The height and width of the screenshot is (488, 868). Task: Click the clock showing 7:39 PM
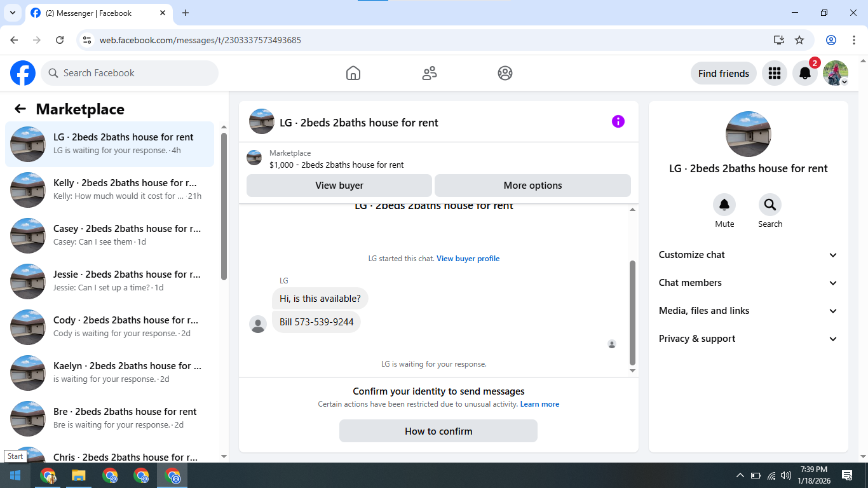pyautogui.click(x=813, y=470)
